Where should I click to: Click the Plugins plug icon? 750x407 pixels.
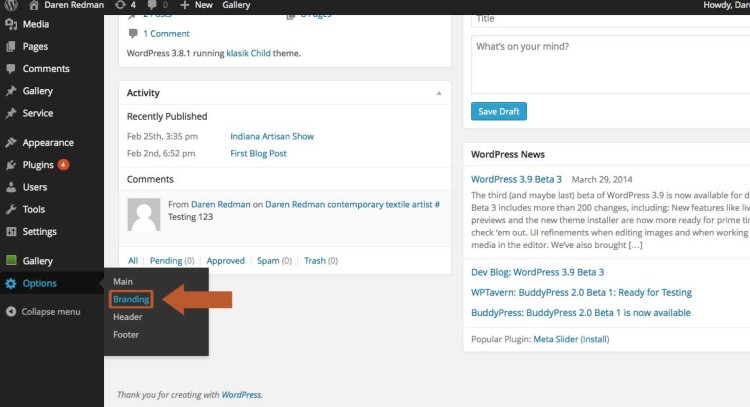pyautogui.click(x=11, y=165)
